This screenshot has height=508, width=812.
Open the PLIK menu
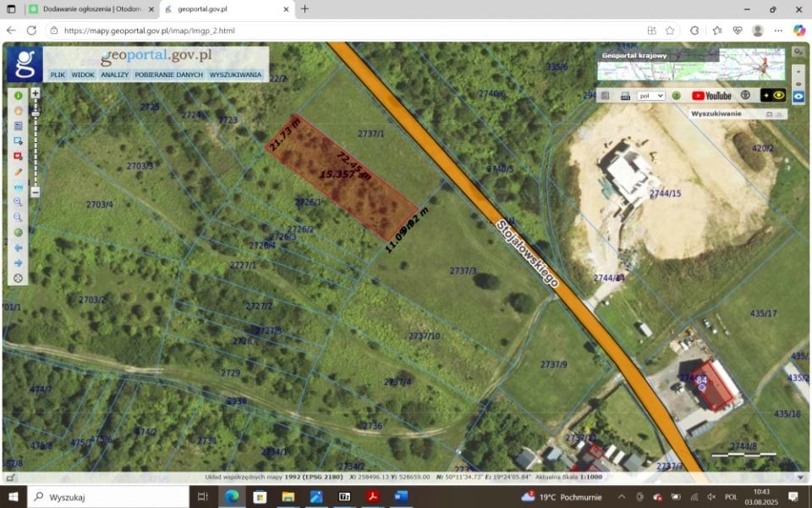(x=58, y=75)
